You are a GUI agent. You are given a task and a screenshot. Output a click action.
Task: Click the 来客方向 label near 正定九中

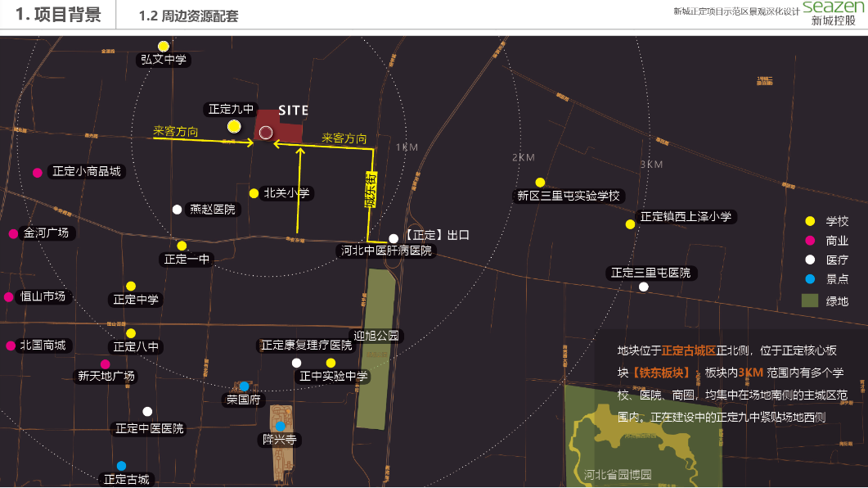point(176,131)
